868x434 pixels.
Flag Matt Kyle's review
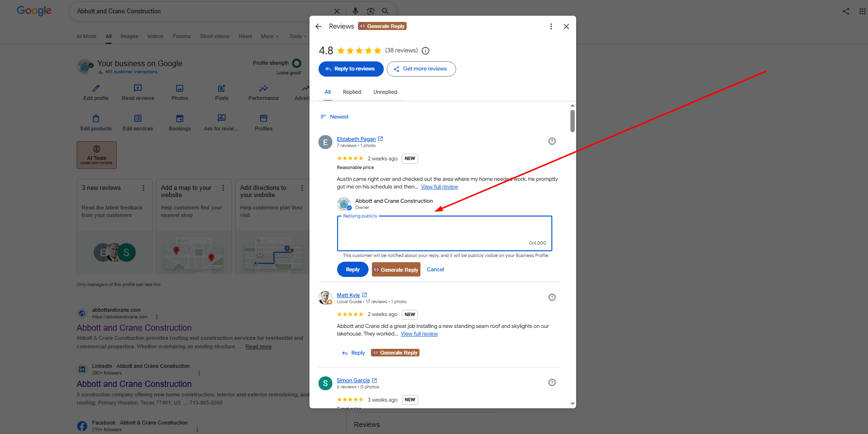(x=552, y=297)
